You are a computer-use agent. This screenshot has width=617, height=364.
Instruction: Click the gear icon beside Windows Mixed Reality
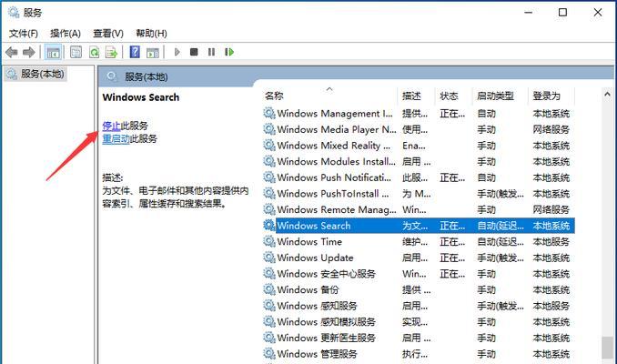tap(269, 146)
